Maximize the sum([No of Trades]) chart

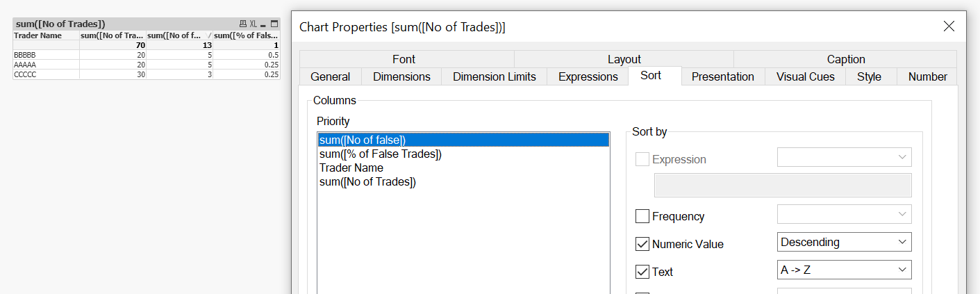(274, 24)
